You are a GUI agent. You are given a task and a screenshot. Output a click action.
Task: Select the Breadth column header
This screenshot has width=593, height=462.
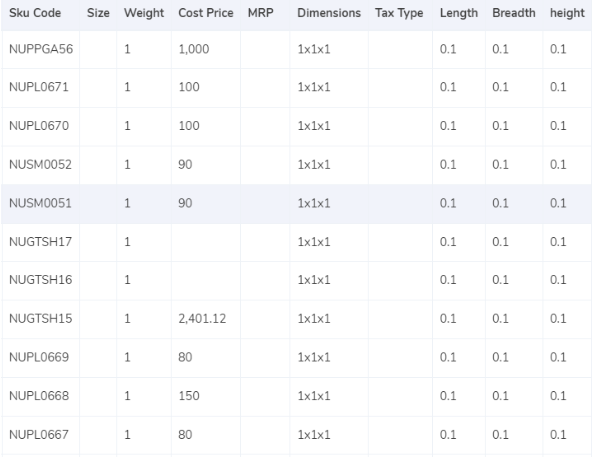pos(514,13)
